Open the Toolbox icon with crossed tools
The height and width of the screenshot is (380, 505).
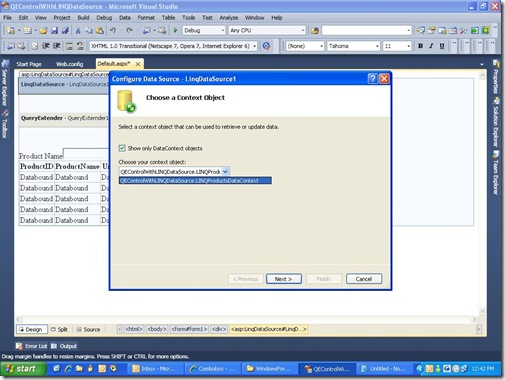pyautogui.click(x=464, y=30)
